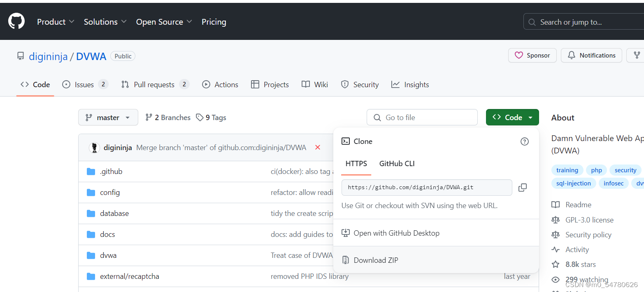Click the Go to file field
The width and height of the screenshot is (644, 292).
[422, 117]
